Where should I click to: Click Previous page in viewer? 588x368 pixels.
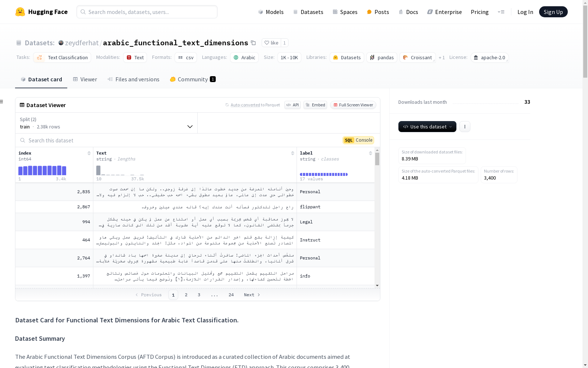tap(148, 295)
